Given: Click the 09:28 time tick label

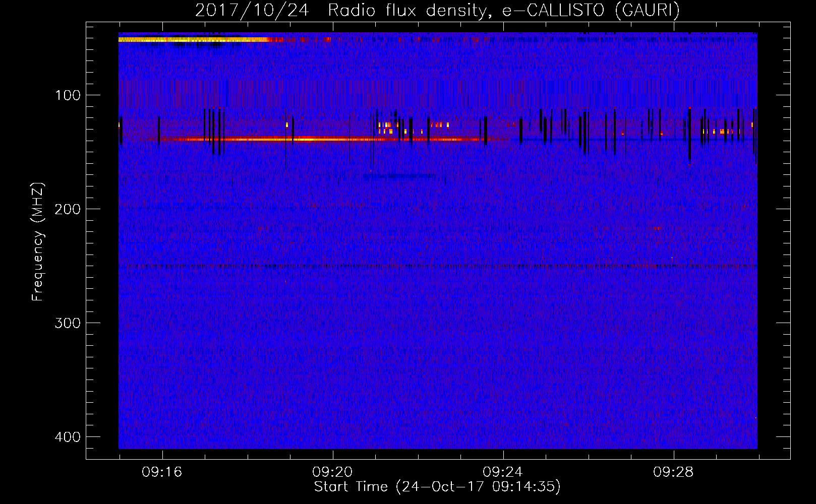Looking at the screenshot, I should pos(673,472).
